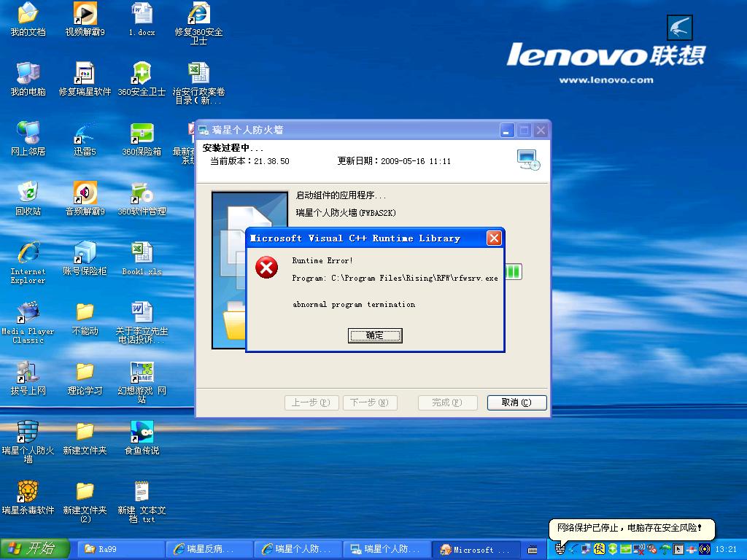Click the 确定 button in runtime error dialog
This screenshot has height=560, width=747.
375,335
